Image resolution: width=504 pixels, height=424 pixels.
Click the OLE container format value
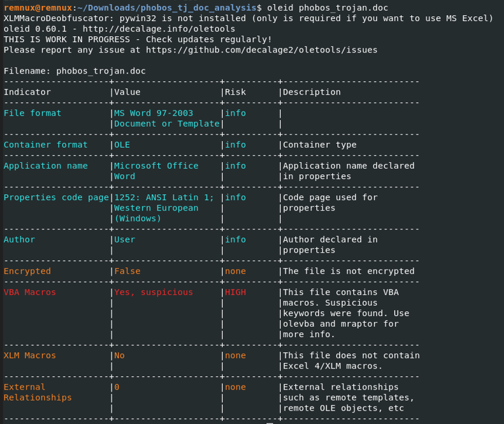122,145
